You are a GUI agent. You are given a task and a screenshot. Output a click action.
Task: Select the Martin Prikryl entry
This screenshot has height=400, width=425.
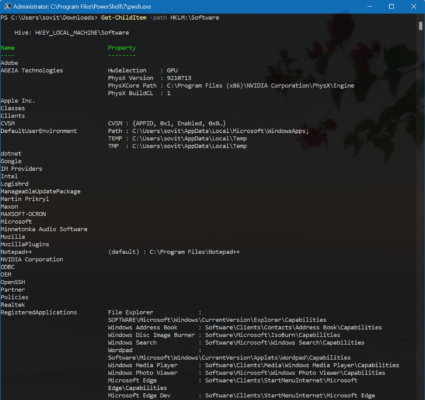pos(25,199)
